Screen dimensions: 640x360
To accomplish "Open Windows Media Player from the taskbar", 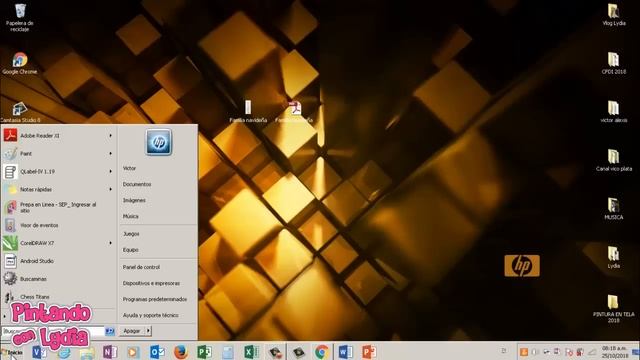I will pos(133,351).
